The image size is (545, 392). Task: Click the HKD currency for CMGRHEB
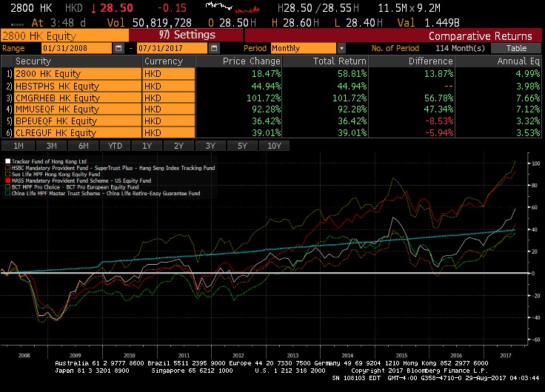coord(169,98)
